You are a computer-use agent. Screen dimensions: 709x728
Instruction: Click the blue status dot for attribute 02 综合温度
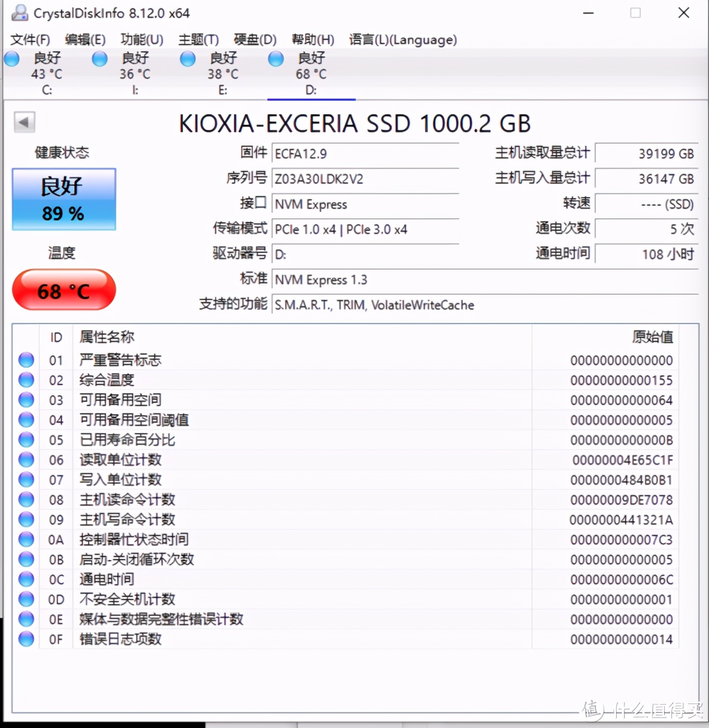click(x=26, y=379)
